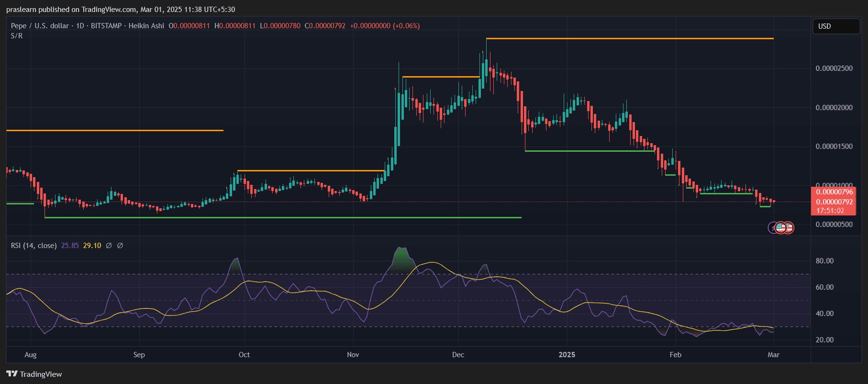Click the Feb label on time axis

coord(676,355)
